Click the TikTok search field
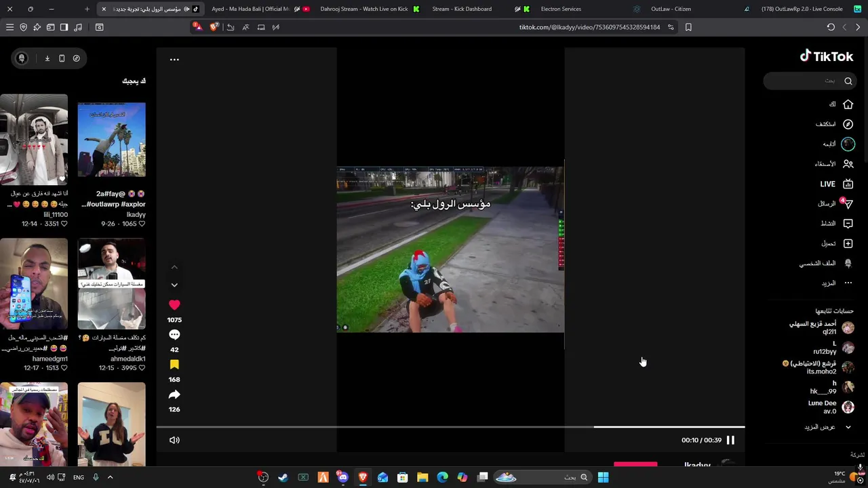 point(810,81)
